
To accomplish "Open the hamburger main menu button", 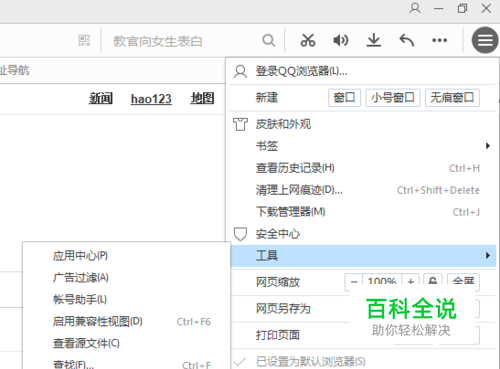I will pyautogui.click(x=485, y=40).
